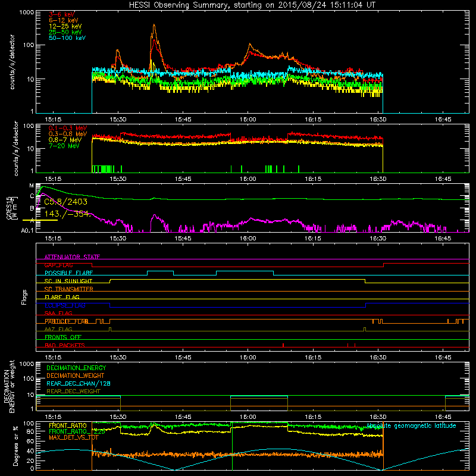Viewport: 476px width, 476px height.
Task: Click the C5.8/2403 flare class annotation
Action: pos(66,202)
